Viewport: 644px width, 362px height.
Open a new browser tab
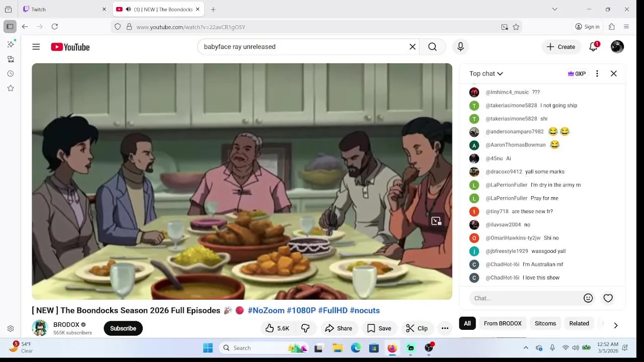(213, 9)
